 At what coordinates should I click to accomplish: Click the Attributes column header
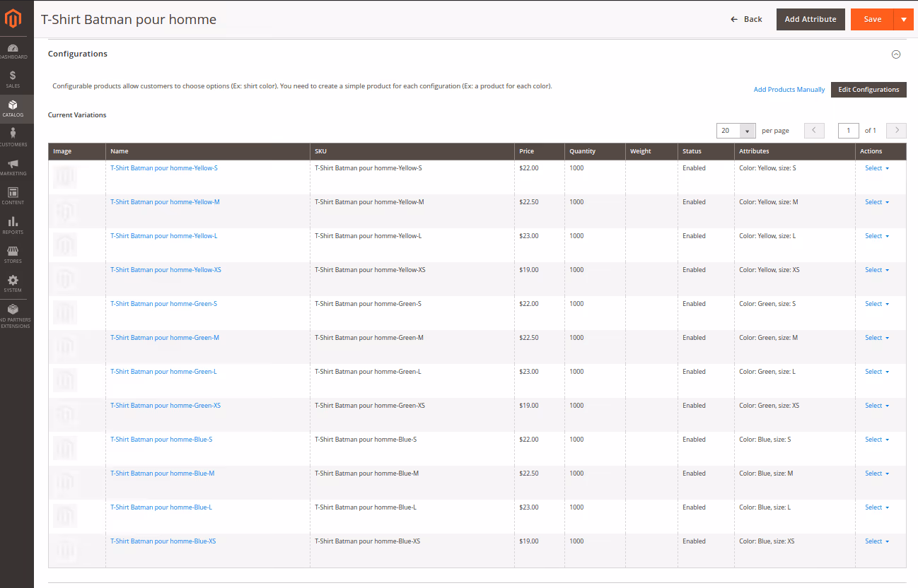(x=795, y=151)
